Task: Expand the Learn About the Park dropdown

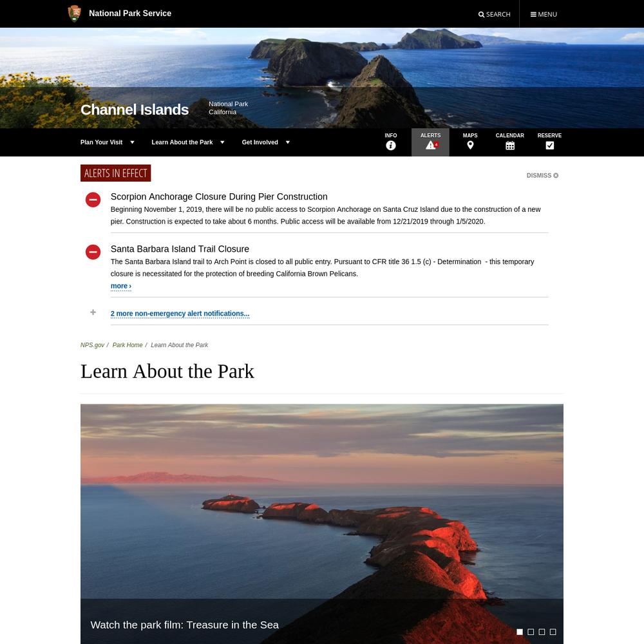Action: point(187,142)
